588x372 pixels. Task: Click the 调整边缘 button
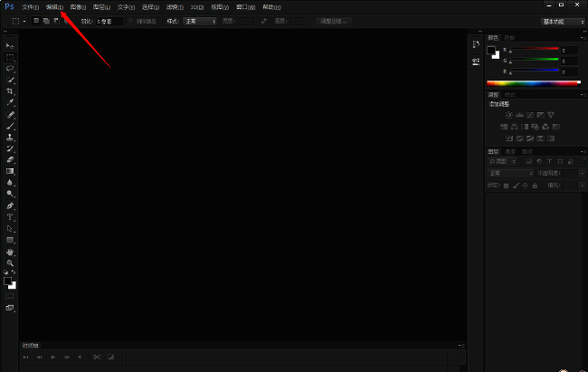click(x=333, y=20)
